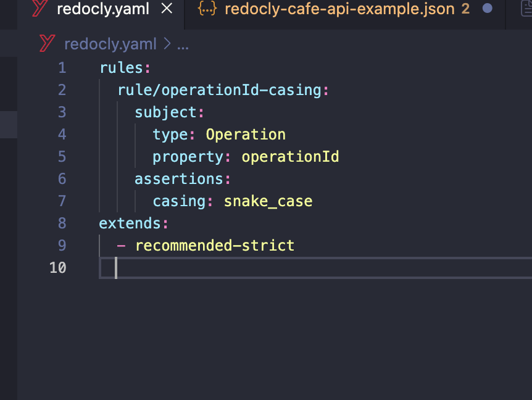Image resolution: width=532 pixels, height=400 pixels.
Task: Click the extends key on line 8
Action: 130,223
